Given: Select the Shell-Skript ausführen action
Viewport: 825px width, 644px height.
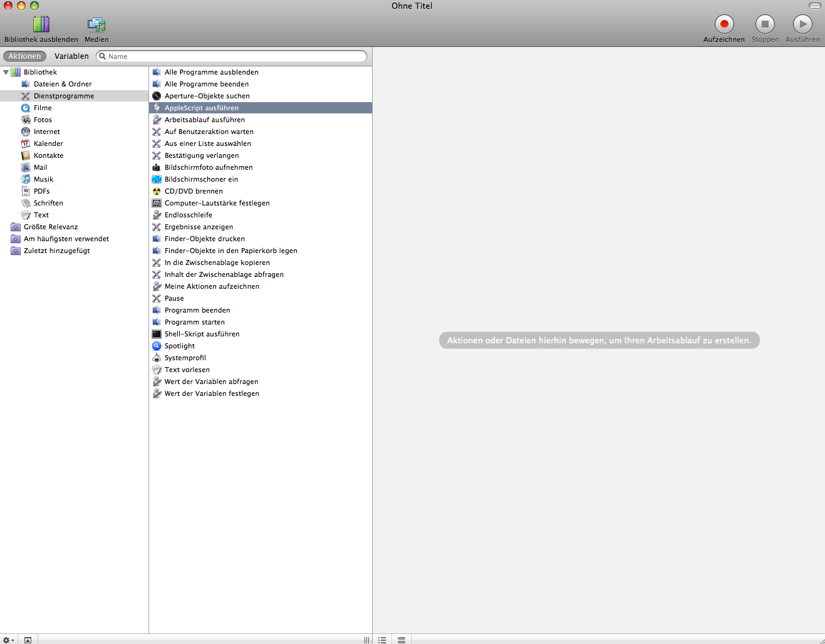Looking at the screenshot, I should (202, 334).
